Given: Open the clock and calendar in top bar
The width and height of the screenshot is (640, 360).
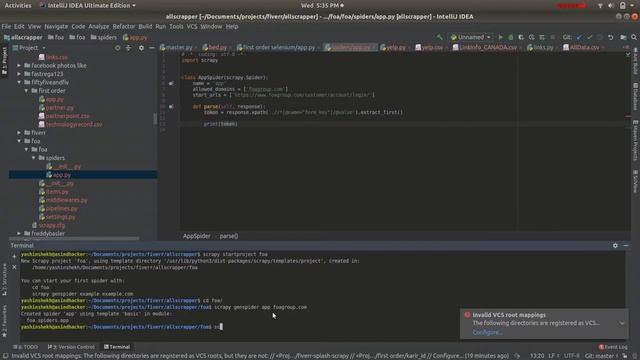Looking at the screenshot, I should click(322, 5).
